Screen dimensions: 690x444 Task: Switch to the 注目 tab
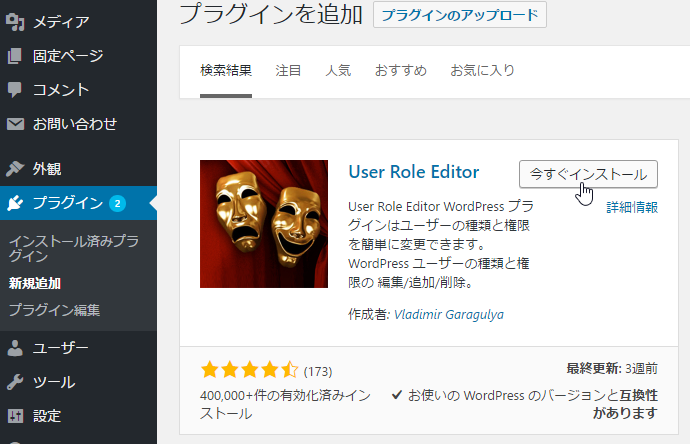[288, 71]
